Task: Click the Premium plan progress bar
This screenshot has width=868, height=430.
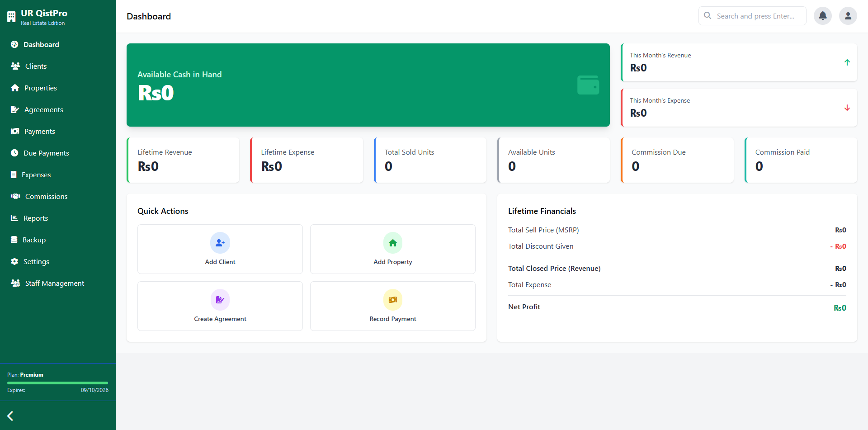Action: point(57,382)
